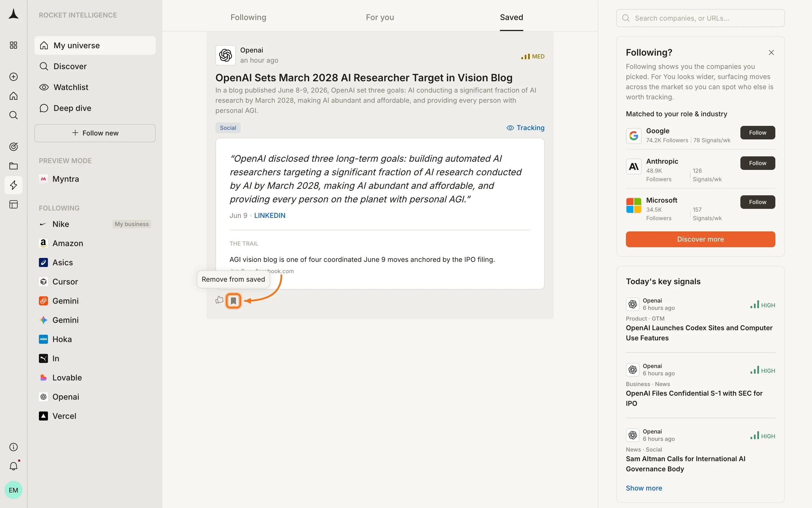812x508 pixels.
Task: Open My universe in sidebar
Action: click(95, 45)
